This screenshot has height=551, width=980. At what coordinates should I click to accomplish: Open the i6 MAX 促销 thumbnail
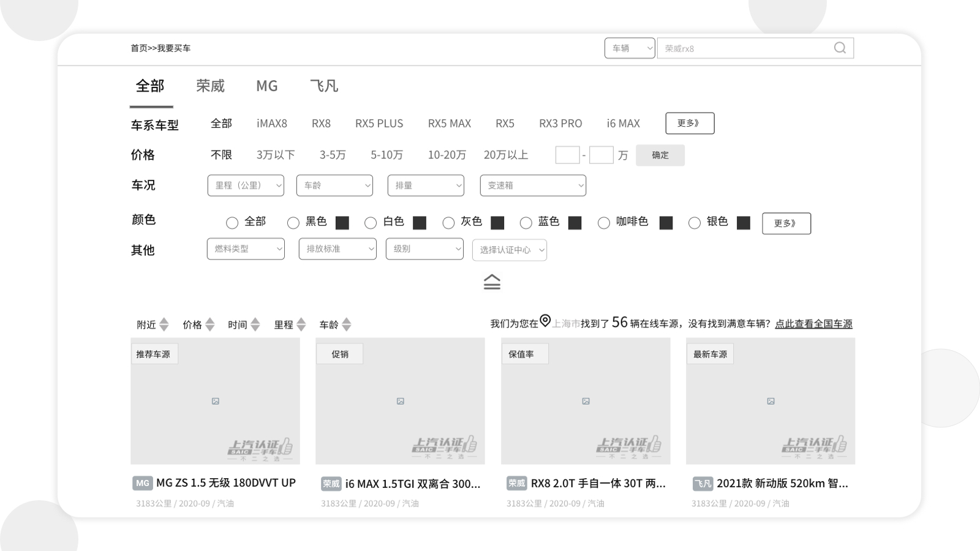click(x=400, y=401)
